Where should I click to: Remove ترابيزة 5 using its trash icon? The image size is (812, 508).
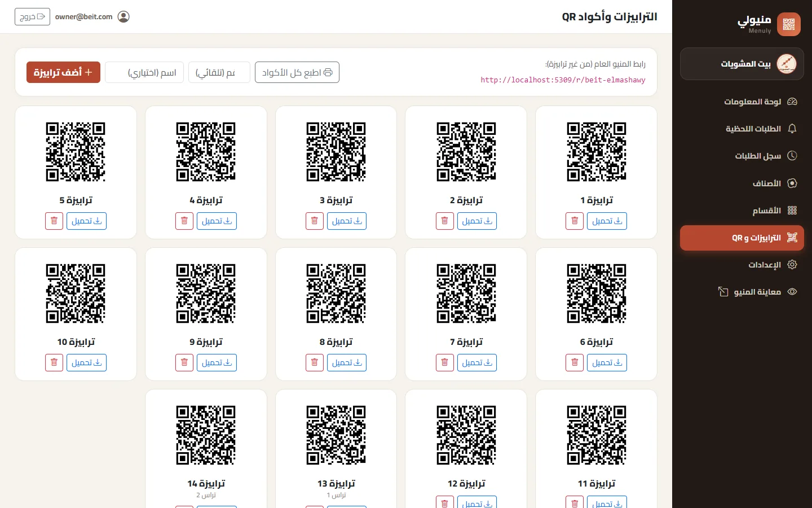(x=54, y=221)
